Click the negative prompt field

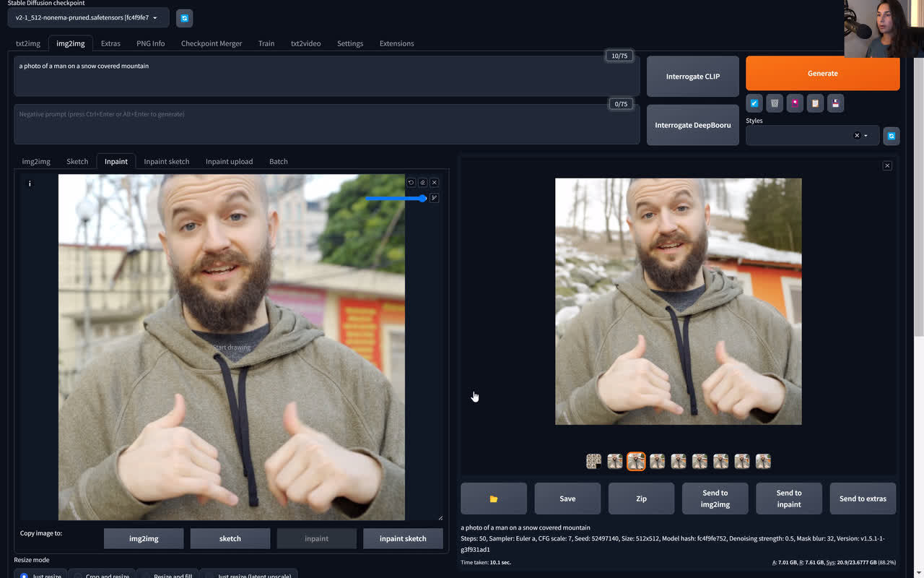click(x=327, y=124)
